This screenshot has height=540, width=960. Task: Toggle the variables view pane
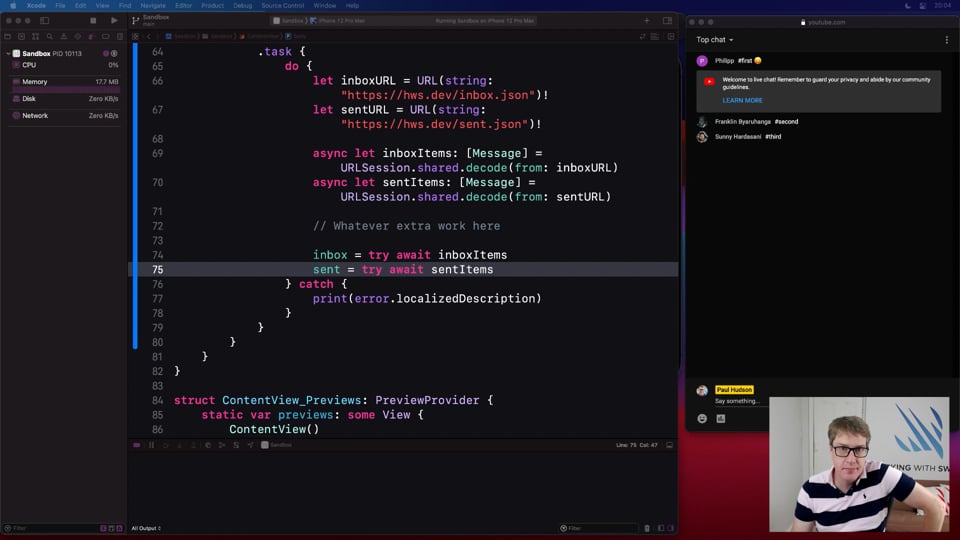click(x=661, y=528)
